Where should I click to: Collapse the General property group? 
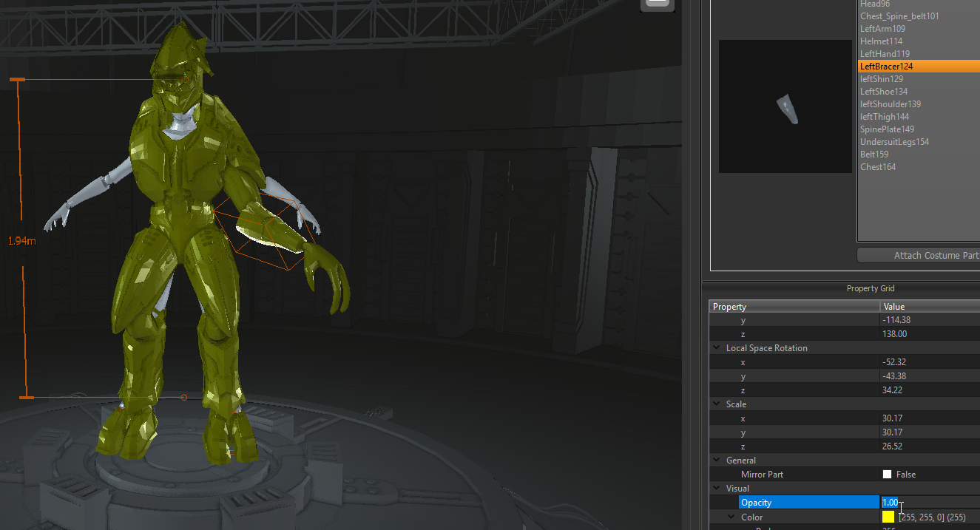click(x=716, y=461)
